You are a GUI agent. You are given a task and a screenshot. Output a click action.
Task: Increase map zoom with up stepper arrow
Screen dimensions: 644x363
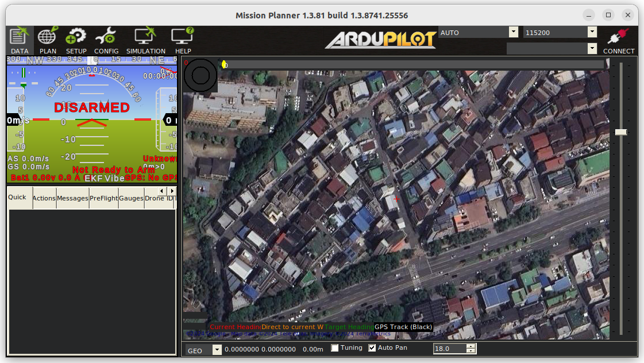[x=471, y=346]
